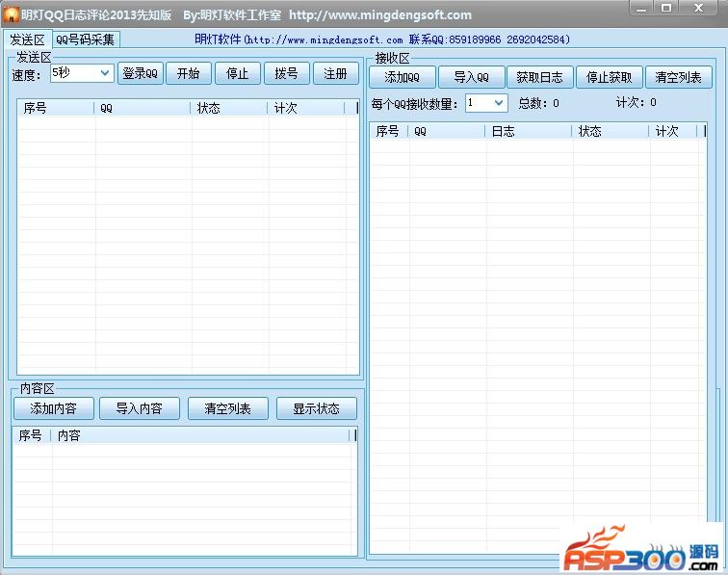728x575 pixels.
Task: Click the 总数: 0 counter label
Action: (x=538, y=103)
